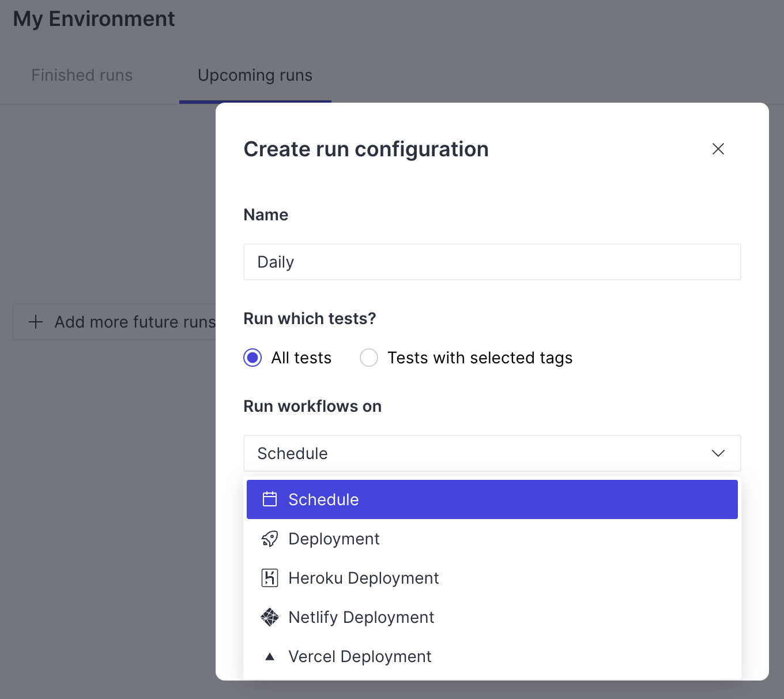
Task: Close the Create run configuration dialog
Action: [x=718, y=149]
